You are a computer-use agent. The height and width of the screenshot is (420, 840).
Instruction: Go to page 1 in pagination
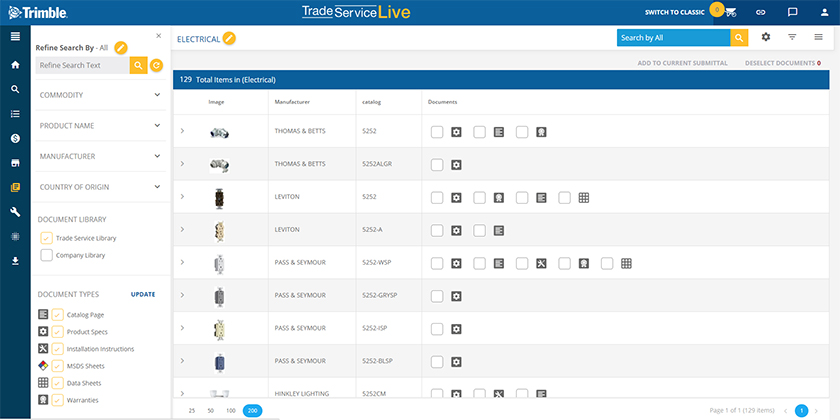click(801, 411)
